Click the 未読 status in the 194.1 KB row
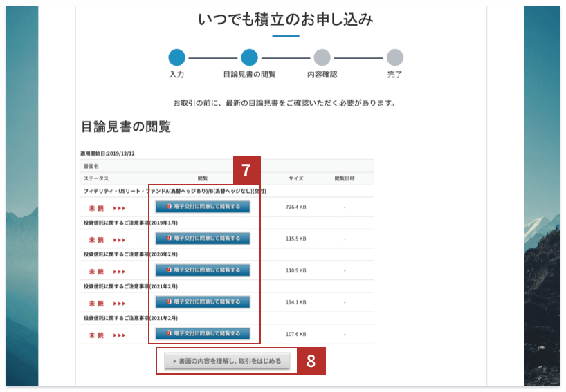 click(x=96, y=304)
